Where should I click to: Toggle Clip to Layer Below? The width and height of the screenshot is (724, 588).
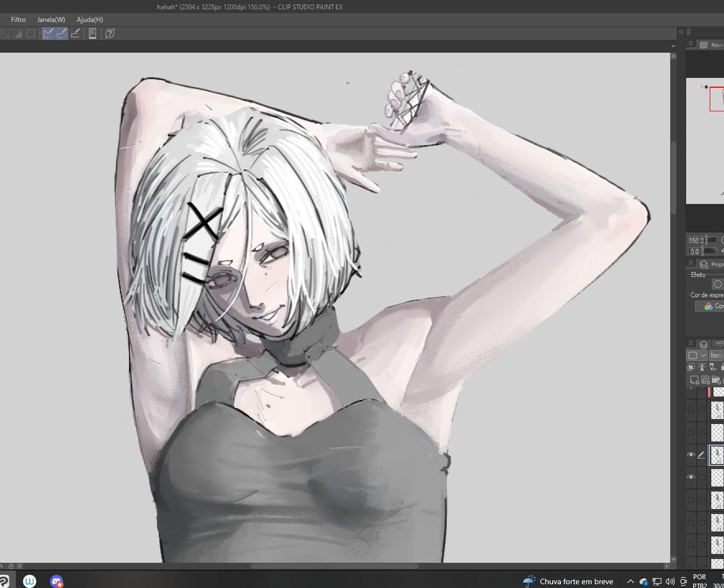[x=692, y=367]
